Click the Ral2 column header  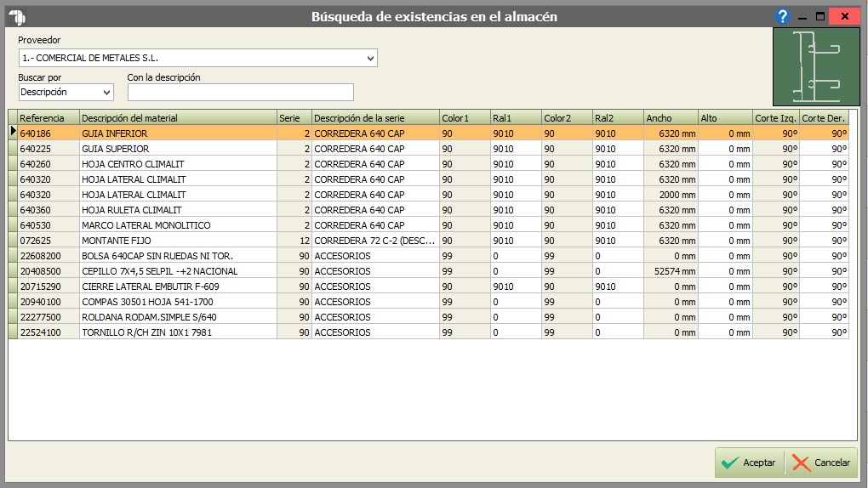point(618,118)
